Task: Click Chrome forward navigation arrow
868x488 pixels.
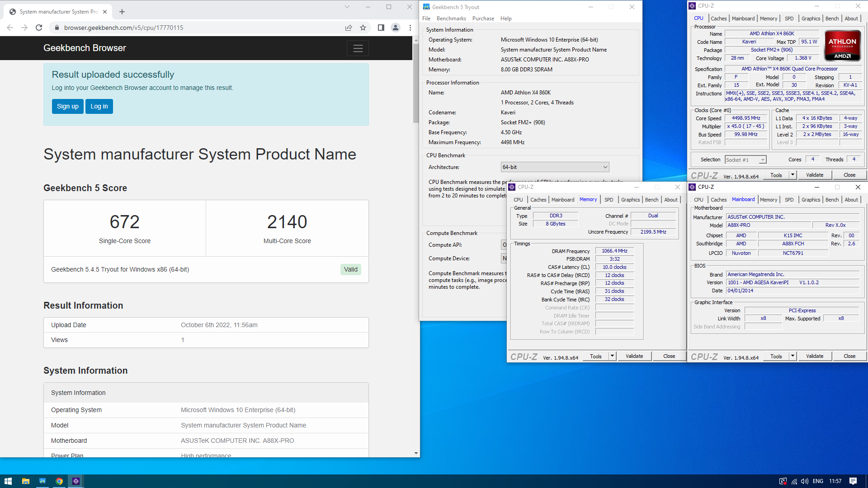Action: [24, 28]
